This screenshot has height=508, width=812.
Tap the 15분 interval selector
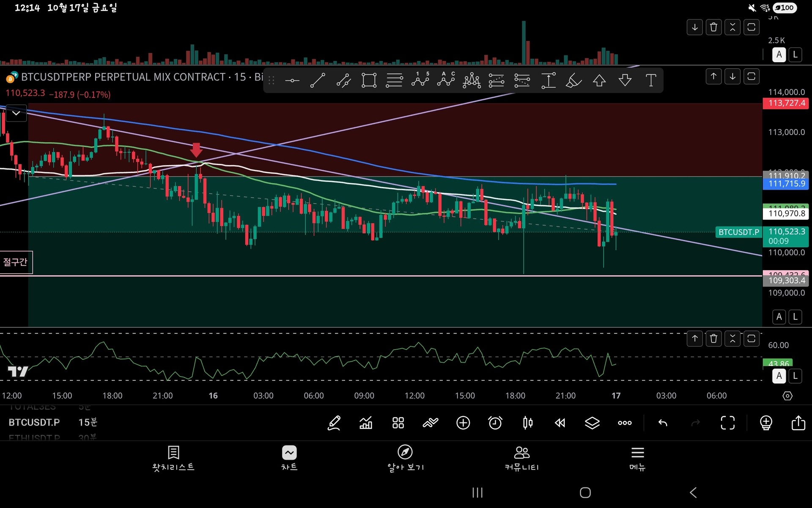tap(88, 422)
